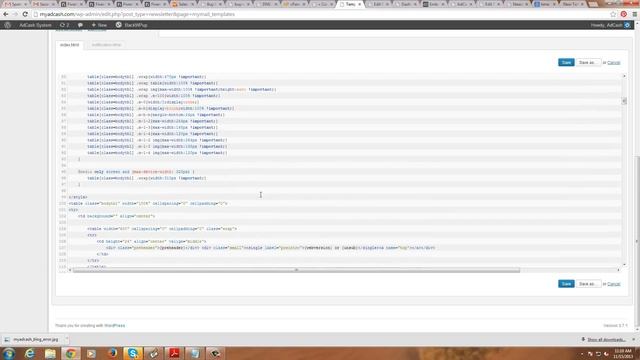Open Skype from the taskbar
This screenshot has width=640, height=360.
tap(133, 353)
